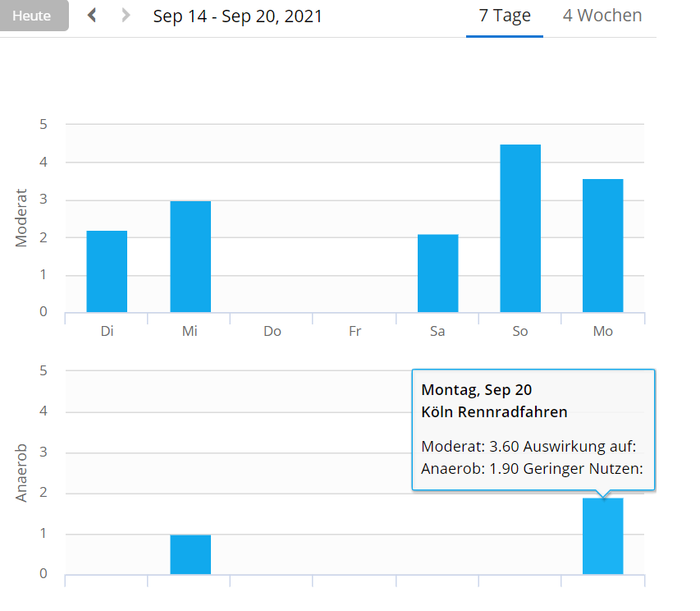Select Tuesday's Moderat bar
Screen dimensions: 700x611
point(107,271)
